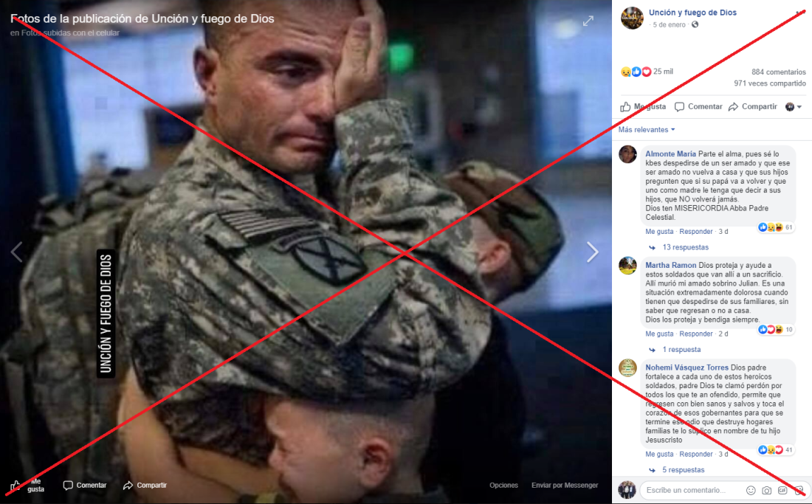This screenshot has height=504, width=812.
Task: Add a GIF to the comment
Action: [x=782, y=490]
